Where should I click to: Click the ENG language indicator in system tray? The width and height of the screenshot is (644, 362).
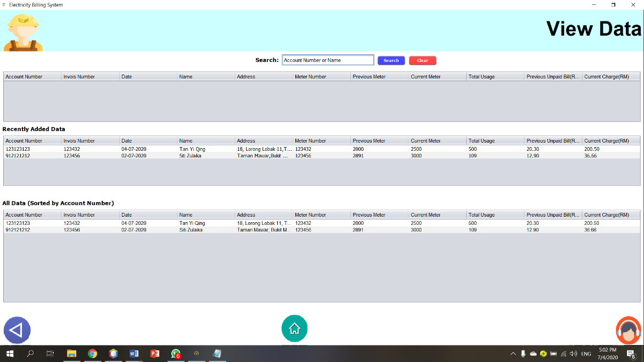[x=586, y=353]
